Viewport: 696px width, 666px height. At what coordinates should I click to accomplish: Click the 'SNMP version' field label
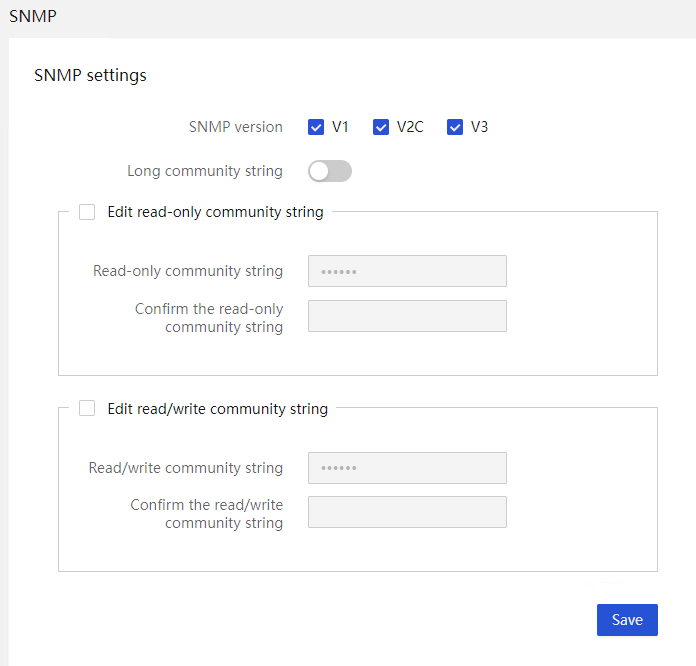click(236, 127)
